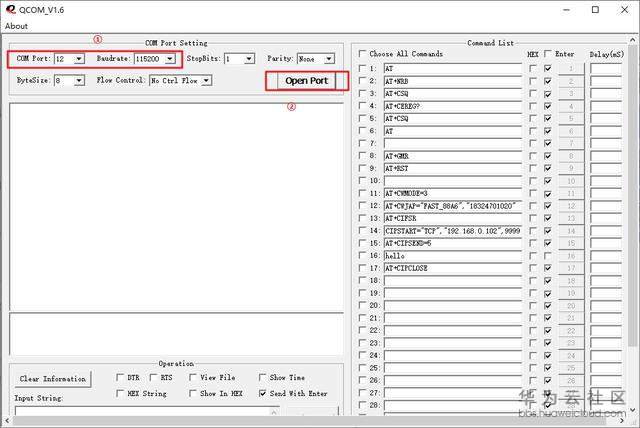The width and height of the screenshot is (640, 428).
Task: Enable the Show Time checkbox
Action: pyautogui.click(x=262, y=377)
